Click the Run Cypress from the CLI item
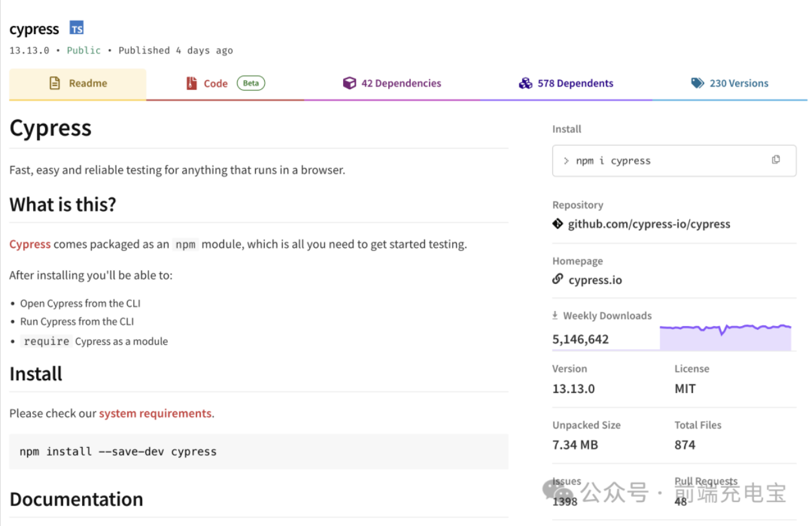Viewport: 812px width, 526px height. click(77, 321)
